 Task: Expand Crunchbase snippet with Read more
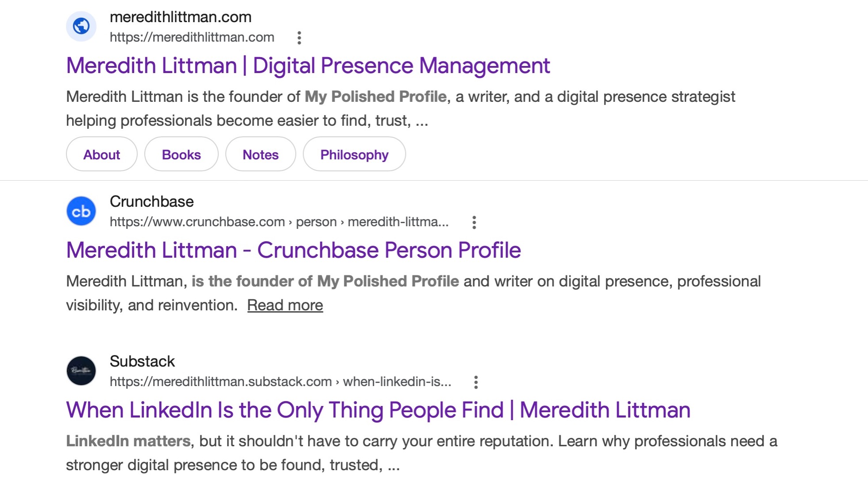[x=285, y=305]
